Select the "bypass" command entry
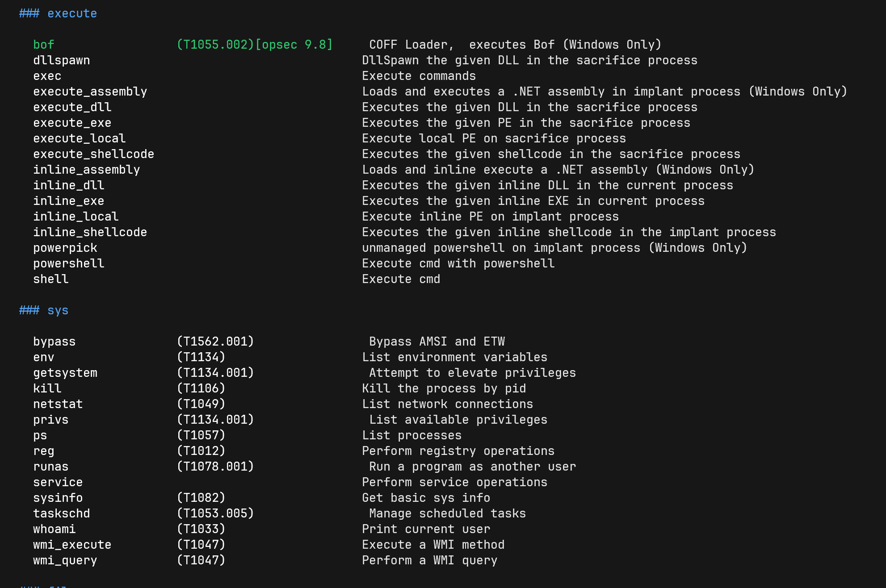886x588 pixels. tap(55, 342)
